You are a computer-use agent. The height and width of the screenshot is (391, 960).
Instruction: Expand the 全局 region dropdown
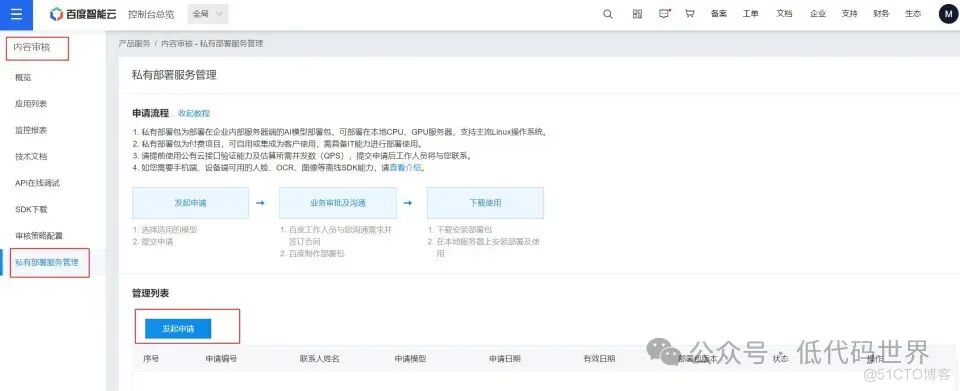(x=208, y=14)
